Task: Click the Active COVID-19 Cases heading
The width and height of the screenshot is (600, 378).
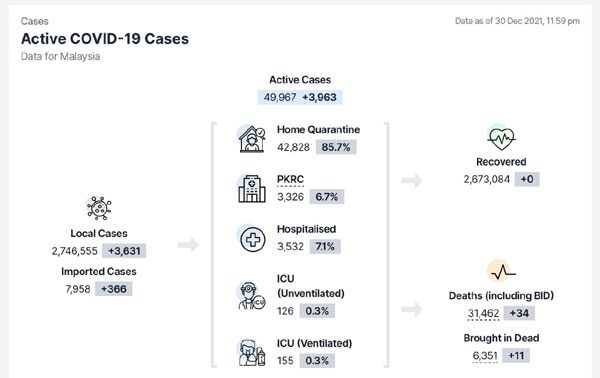Action: (x=105, y=39)
